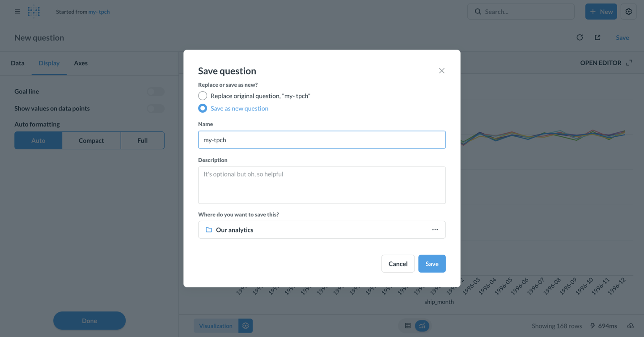Click the open-in-new-window share icon
The height and width of the screenshot is (337, 644).
tap(597, 38)
